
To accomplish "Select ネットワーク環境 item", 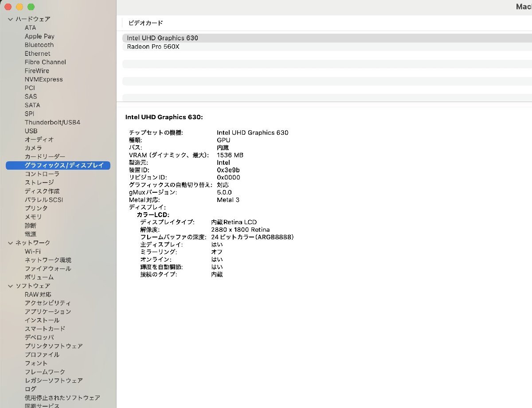I will (48, 260).
